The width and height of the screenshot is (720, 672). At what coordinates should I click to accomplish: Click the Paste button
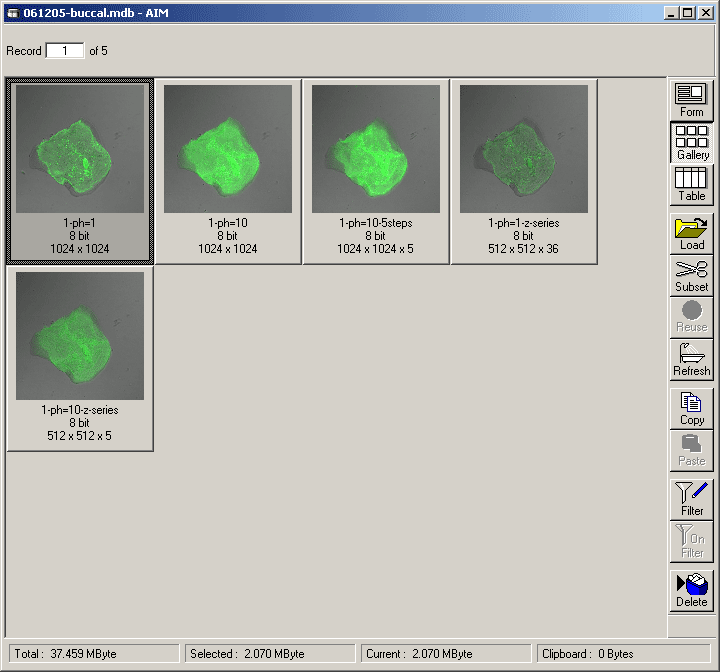[x=691, y=451]
